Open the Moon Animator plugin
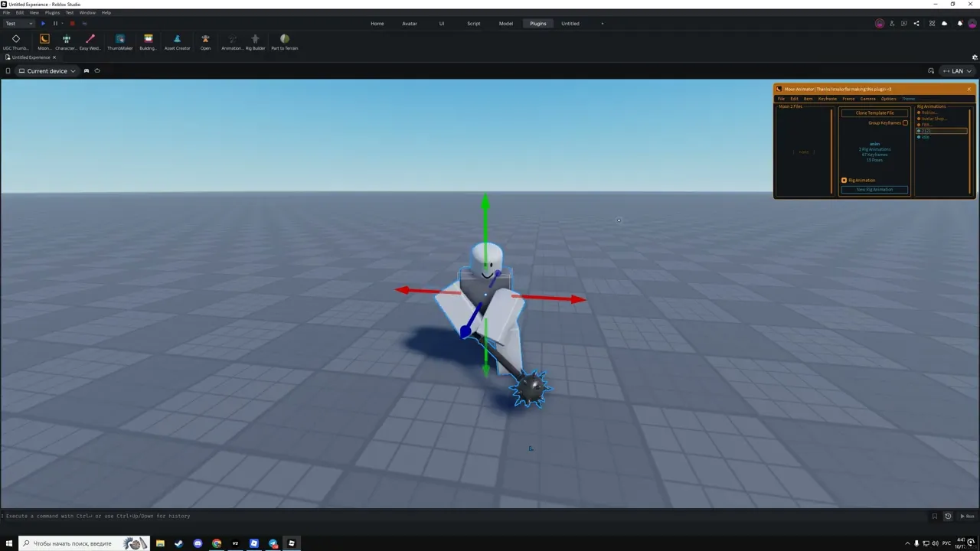 point(44,41)
